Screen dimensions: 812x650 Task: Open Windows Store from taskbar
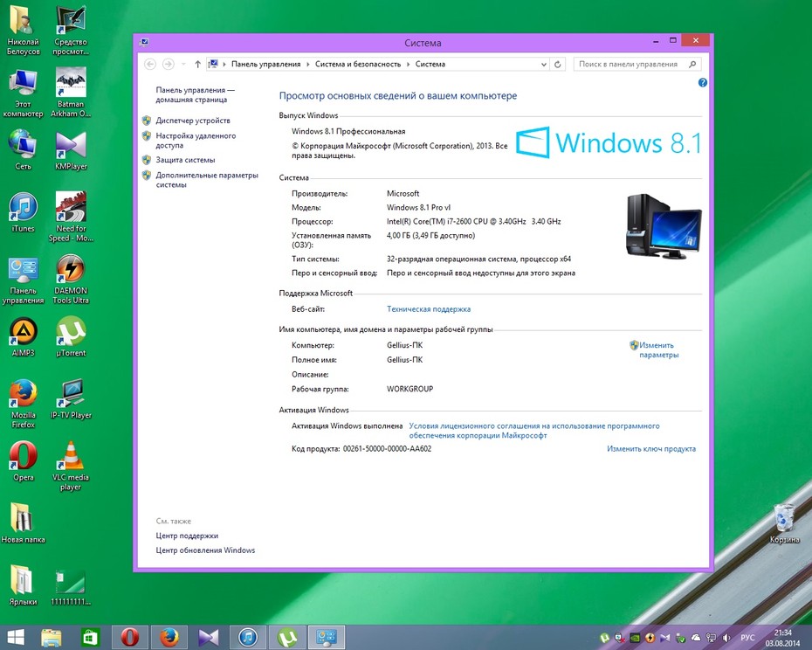[x=91, y=637]
